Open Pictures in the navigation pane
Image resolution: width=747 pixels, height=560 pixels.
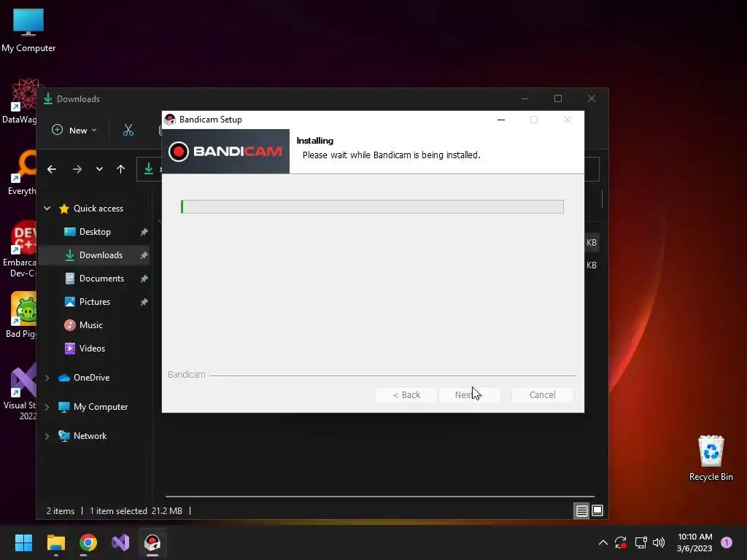tap(94, 302)
